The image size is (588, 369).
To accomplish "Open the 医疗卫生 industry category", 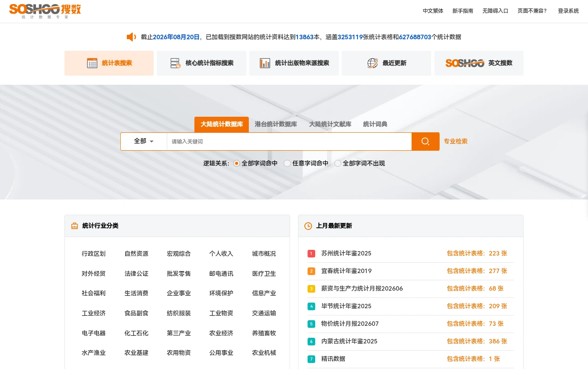I will pos(264,274).
